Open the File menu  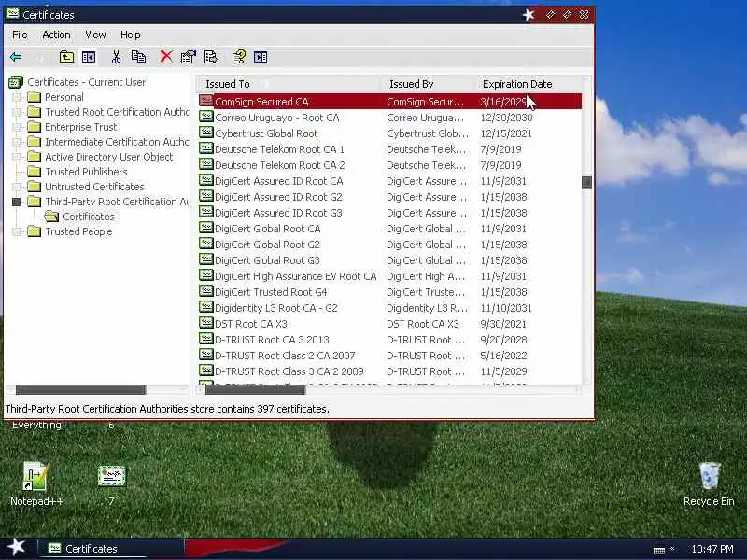20,35
